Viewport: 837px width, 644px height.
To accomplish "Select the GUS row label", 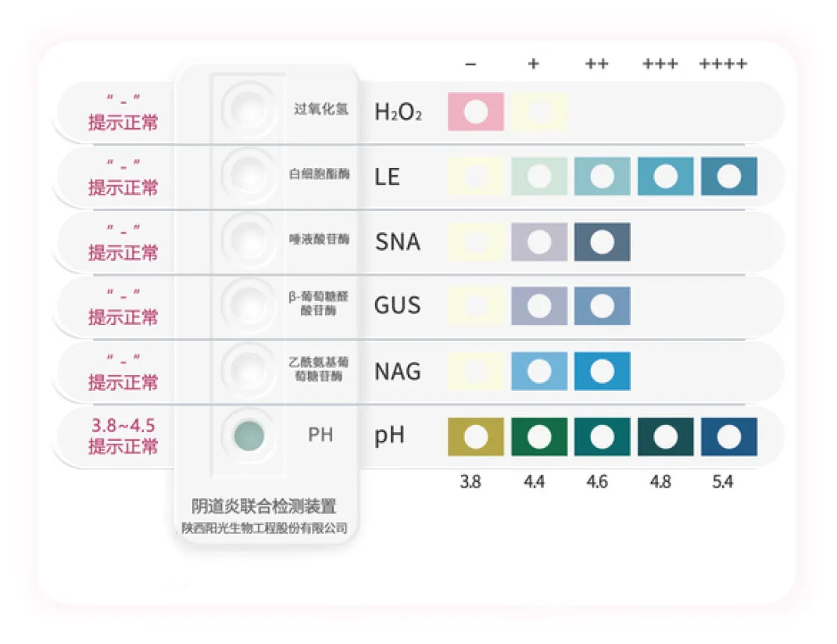I will (397, 306).
